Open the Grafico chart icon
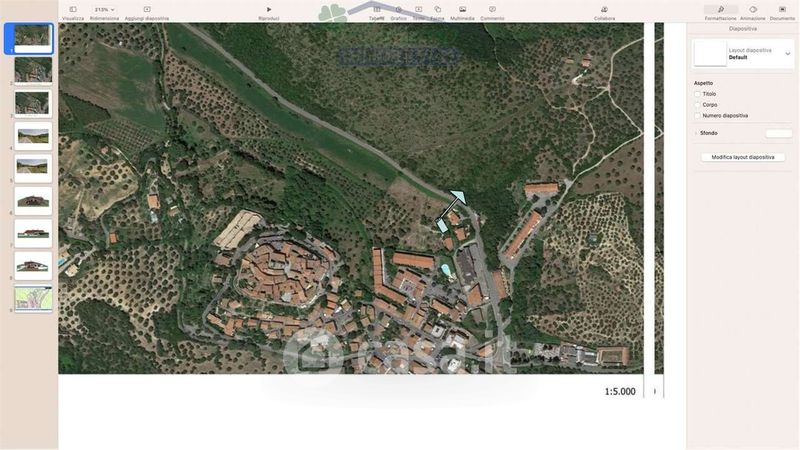800x450 pixels. click(x=398, y=9)
